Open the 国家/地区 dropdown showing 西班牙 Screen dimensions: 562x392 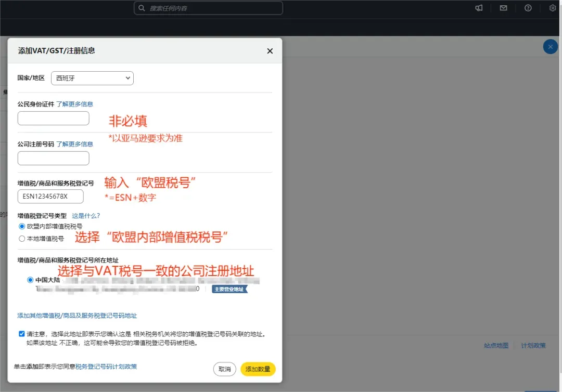(x=93, y=78)
